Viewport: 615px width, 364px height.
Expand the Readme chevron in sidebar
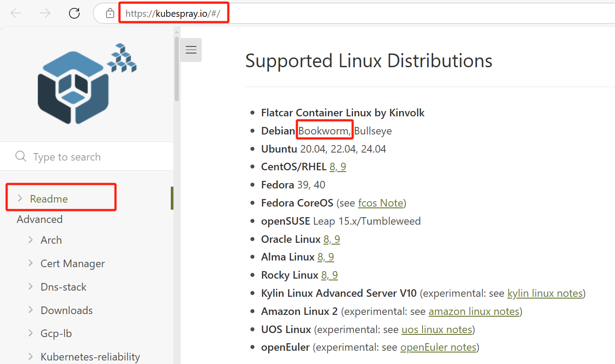[19, 199]
